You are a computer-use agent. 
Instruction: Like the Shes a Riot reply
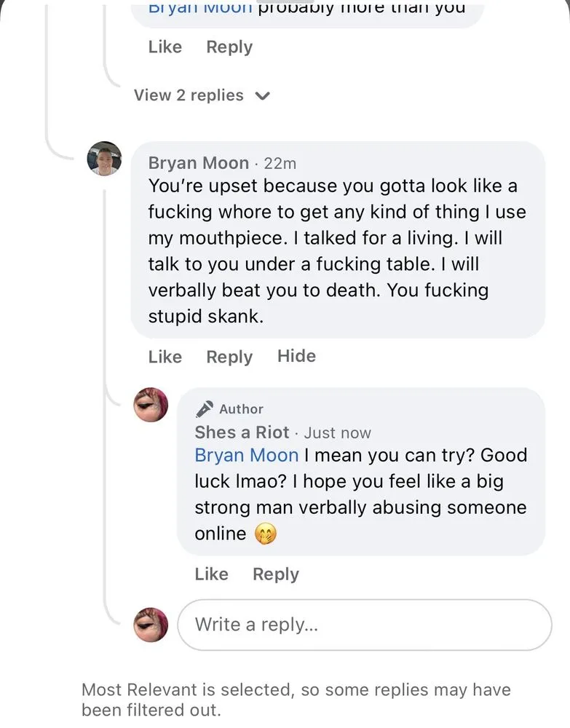coord(211,574)
